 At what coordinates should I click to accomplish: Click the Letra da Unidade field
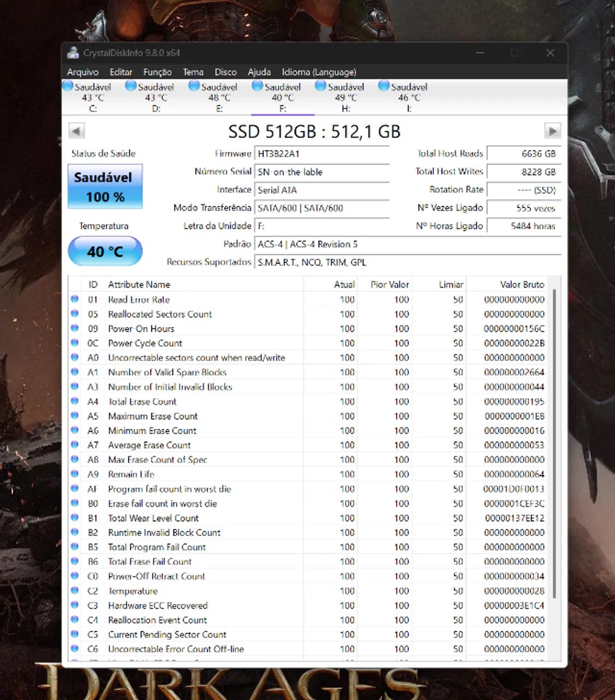[x=322, y=226]
